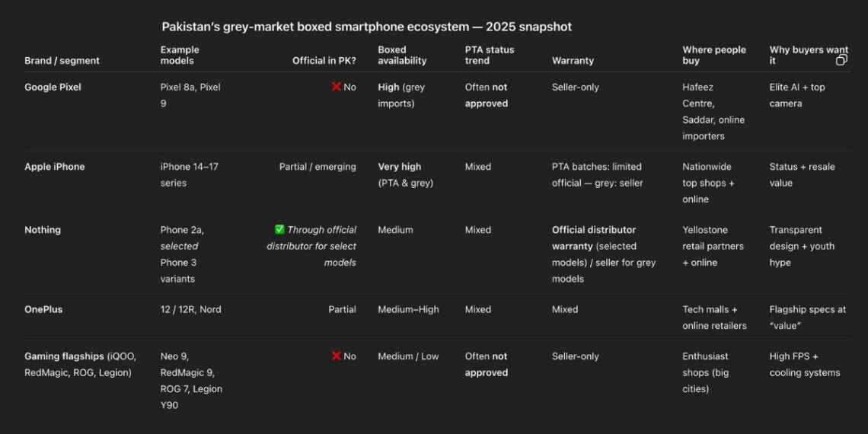Select the 'PTA status trend' column header
The image size is (868, 434).
point(490,55)
